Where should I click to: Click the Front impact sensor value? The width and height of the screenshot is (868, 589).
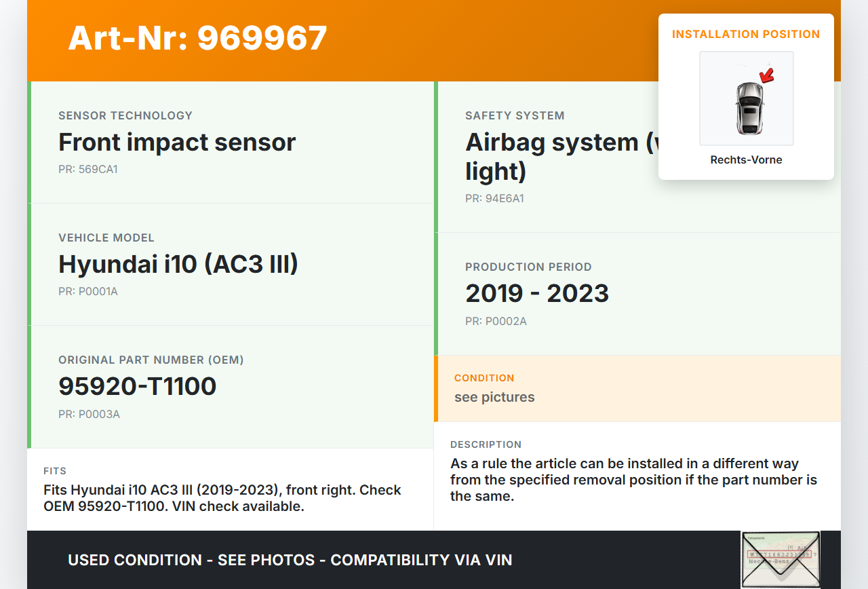[x=177, y=142]
